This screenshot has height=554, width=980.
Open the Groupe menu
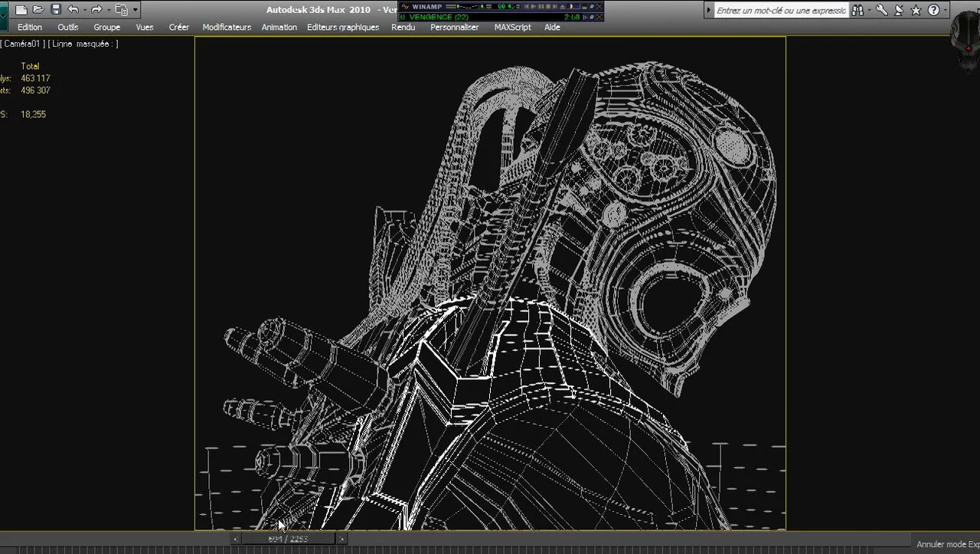(x=107, y=27)
